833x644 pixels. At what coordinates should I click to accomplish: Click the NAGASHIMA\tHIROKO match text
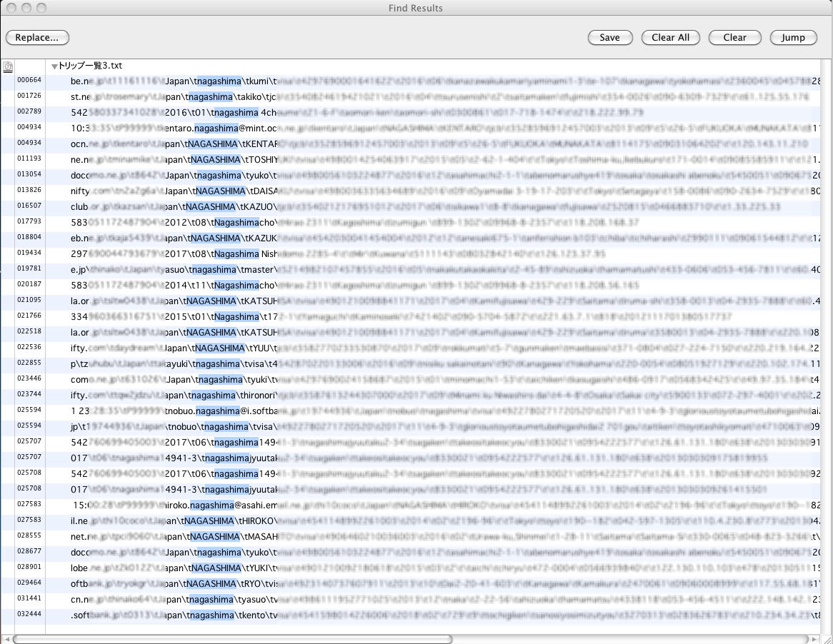click(x=231, y=521)
